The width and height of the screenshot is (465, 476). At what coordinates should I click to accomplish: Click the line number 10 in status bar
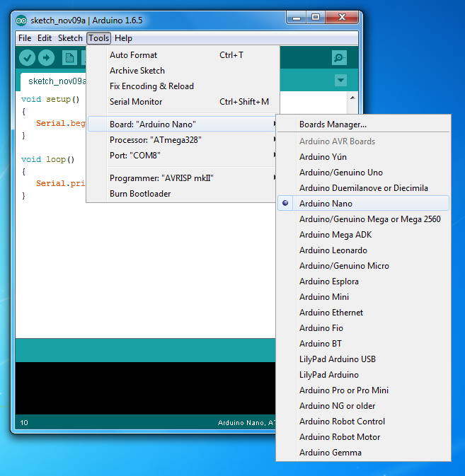point(24,422)
